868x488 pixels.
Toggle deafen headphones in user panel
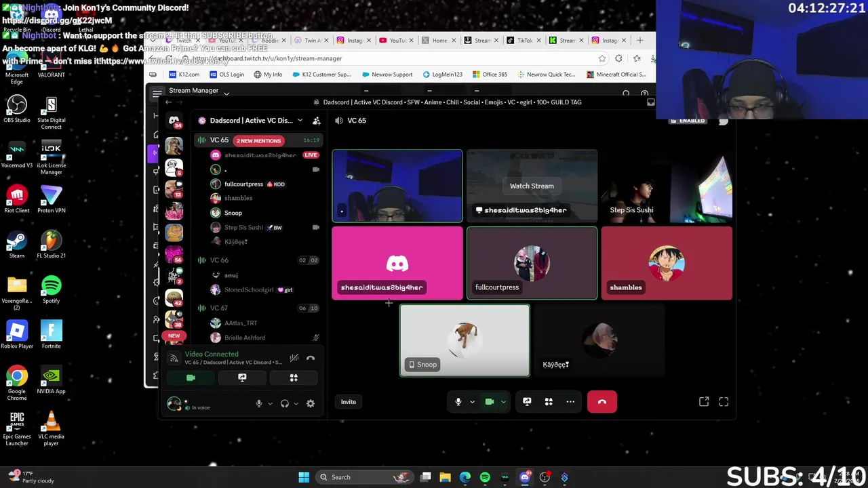(x=285, y=403)
